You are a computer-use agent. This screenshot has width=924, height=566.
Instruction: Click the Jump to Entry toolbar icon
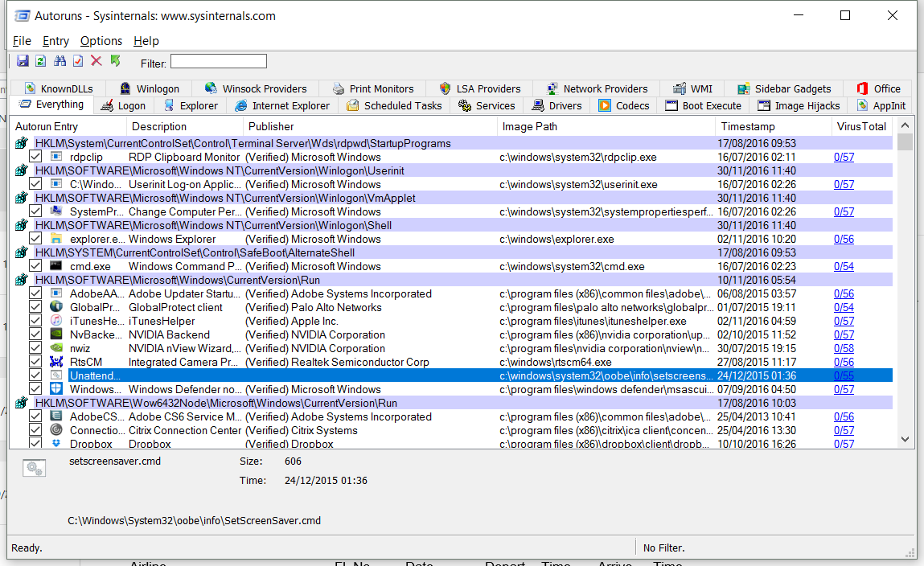116,60
